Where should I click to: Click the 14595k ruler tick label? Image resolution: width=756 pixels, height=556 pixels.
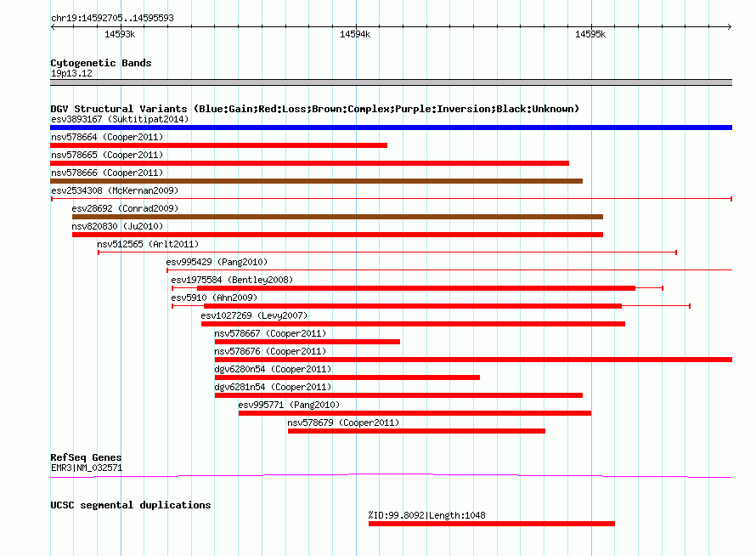point(590,34)
